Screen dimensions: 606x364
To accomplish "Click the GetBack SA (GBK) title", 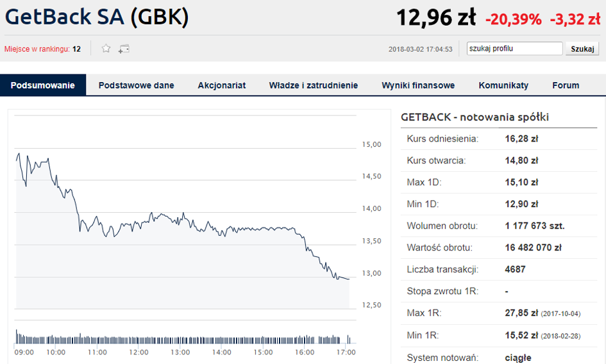I will pyautogui.click(x=97, y=17).
